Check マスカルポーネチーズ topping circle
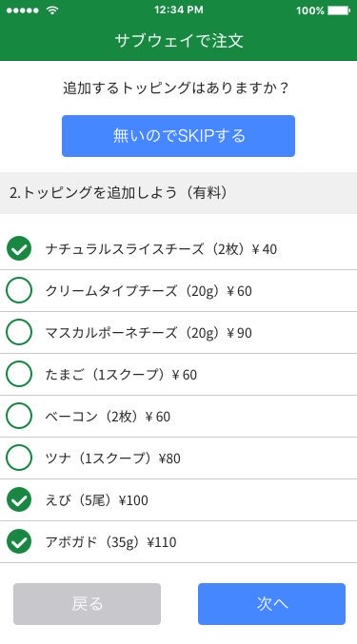Image resolution: width=357 pixels, height=644 pixels. click(19, 332)
